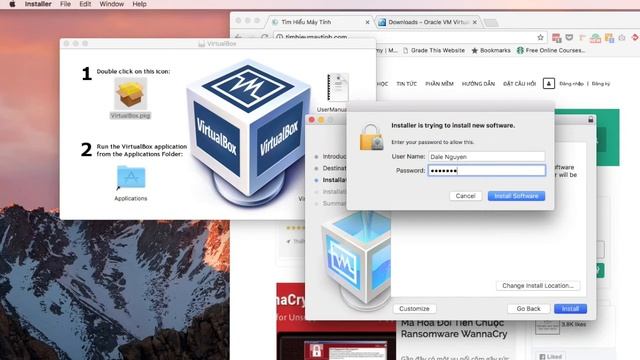Open the Window menu
This screenshot has height=360, width=640.
click(111, 4)
